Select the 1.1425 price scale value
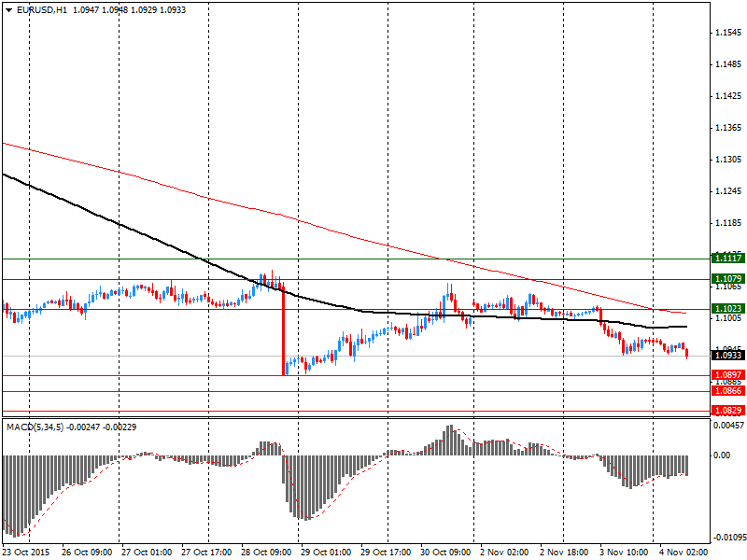Viewport: 747px width, 560px height. (729, 96)
